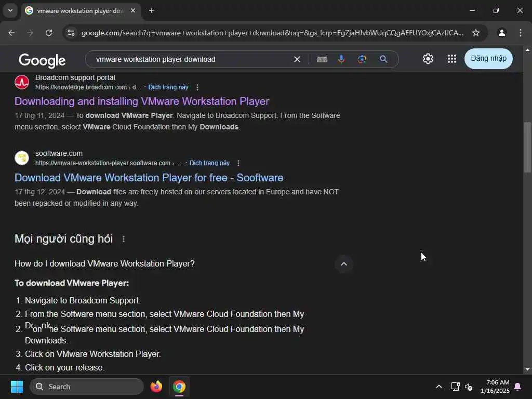Open the clock and date panel
This screenshot has width=532, height=399.
pyautogui.click(x=495, y=387)
